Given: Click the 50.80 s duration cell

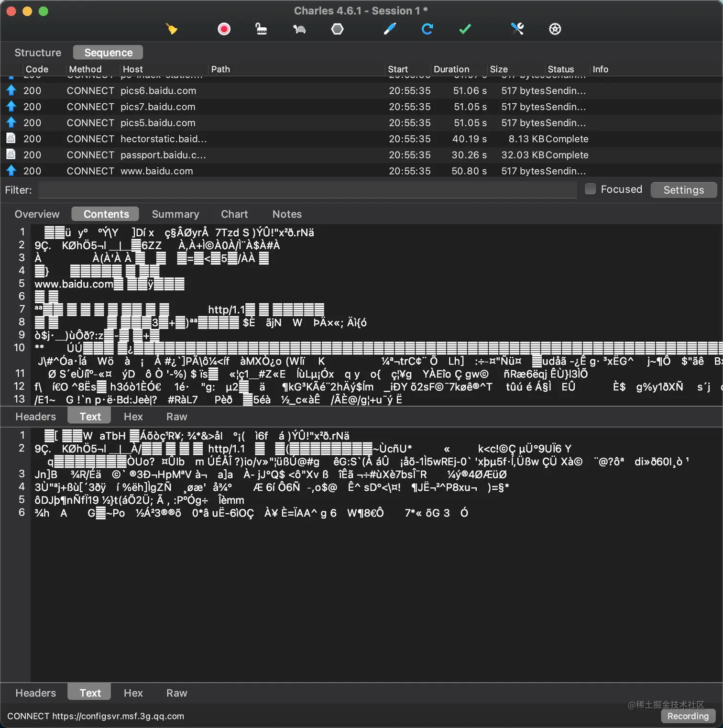Looking at the screenshot, I should pyautogui.click(x=469, y=171).
